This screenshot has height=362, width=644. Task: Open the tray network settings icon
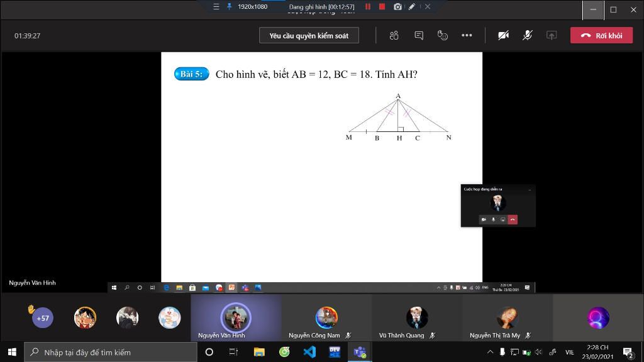point(514,352)
